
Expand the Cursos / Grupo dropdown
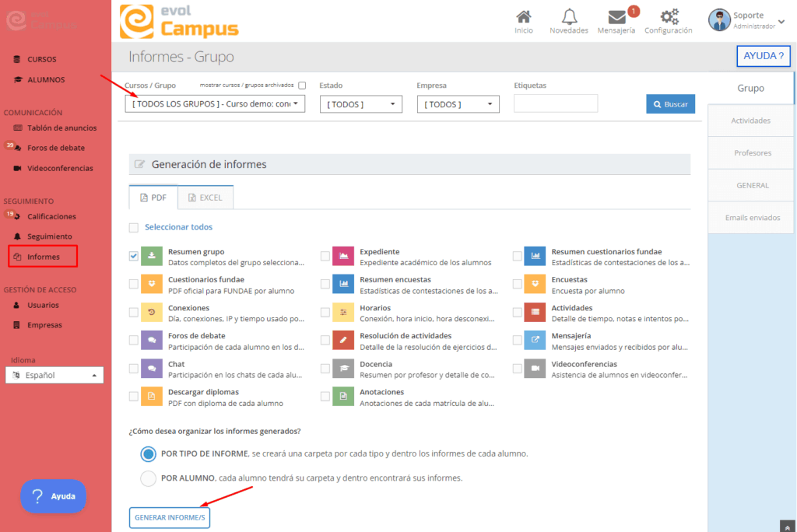tap(215, 103)
